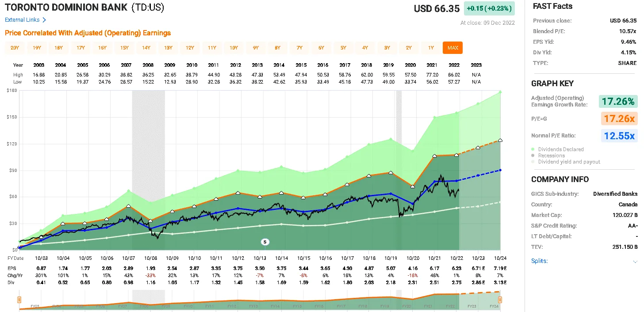Image resolution: width=644 pixels, height=312 pixels.
Task: Click the forecast circle marker at 10/24 on blue line
Action: coord(500,170)
